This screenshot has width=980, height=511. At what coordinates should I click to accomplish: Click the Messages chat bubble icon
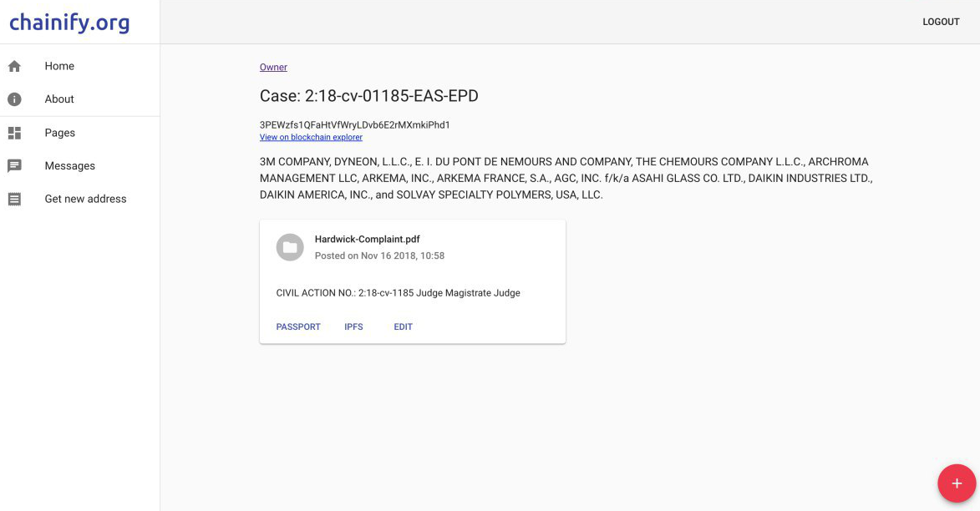[x=14, y=166]
